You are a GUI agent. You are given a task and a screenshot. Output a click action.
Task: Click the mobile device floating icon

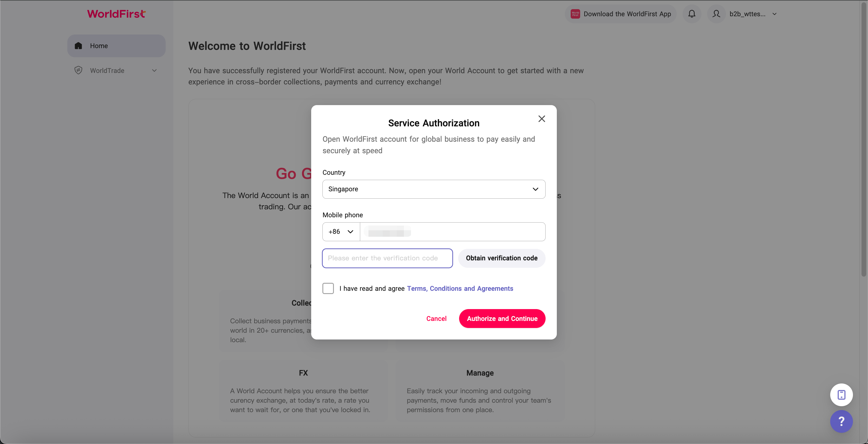point(841,394)
